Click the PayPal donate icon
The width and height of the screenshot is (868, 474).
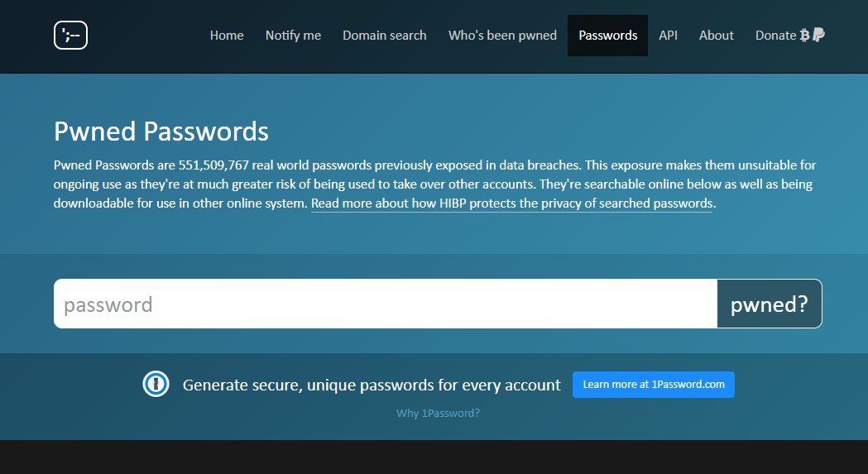[818, 35]
